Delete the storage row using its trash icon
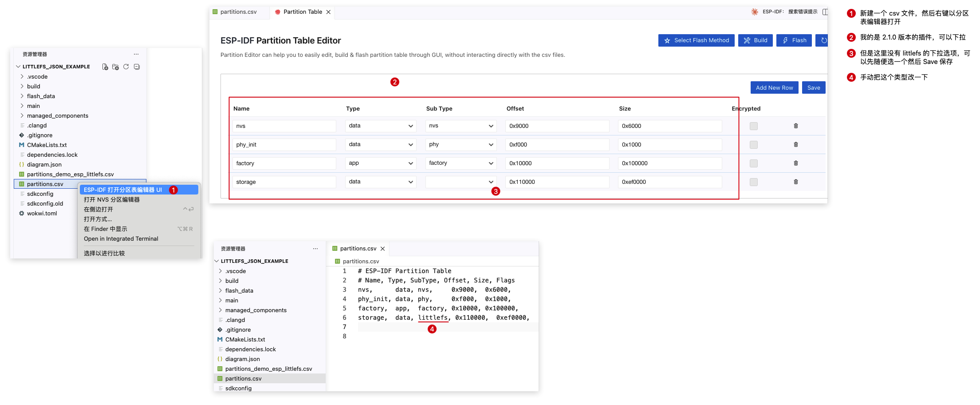980x405 pixels. [x=796, y=182]
